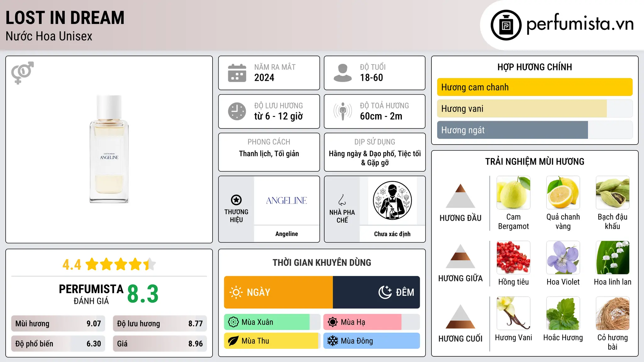Image resolution: width=644 pixels, height=362 pixels.
Task: Click the person icon beside Độ tuổi
Action: click(x=343, y=73)
